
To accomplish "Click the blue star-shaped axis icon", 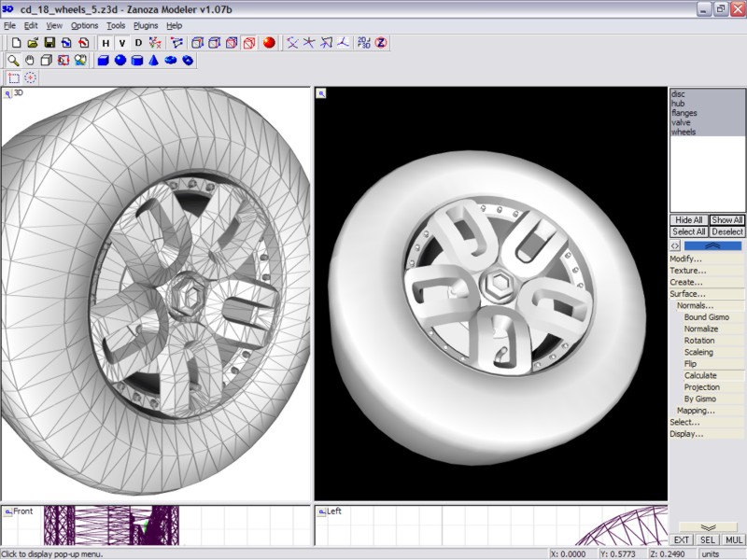I will 309,43.
